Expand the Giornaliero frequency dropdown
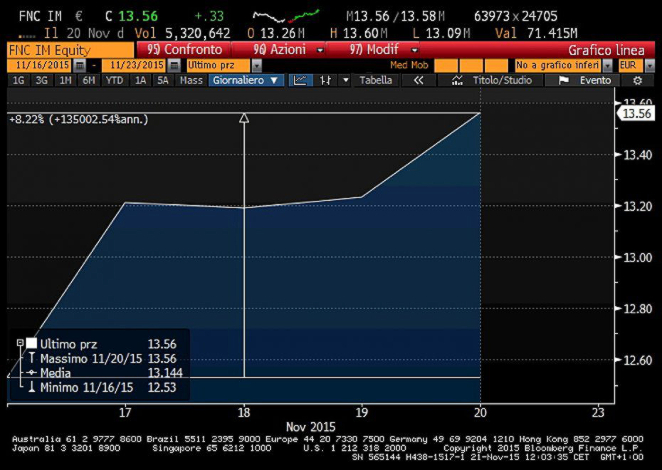The image size is (662, 470). click(x=246, y=80)
